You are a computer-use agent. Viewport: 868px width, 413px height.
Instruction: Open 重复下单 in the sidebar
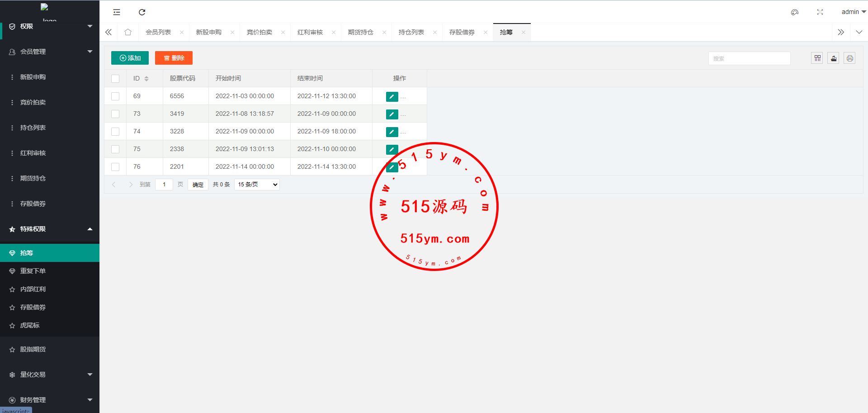[33, 271]
